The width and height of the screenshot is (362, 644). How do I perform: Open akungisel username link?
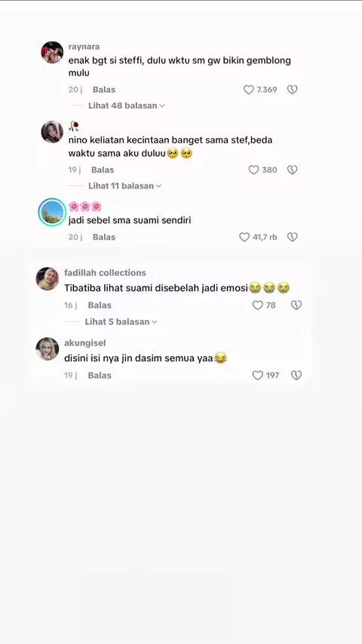(x=85, y=343)
